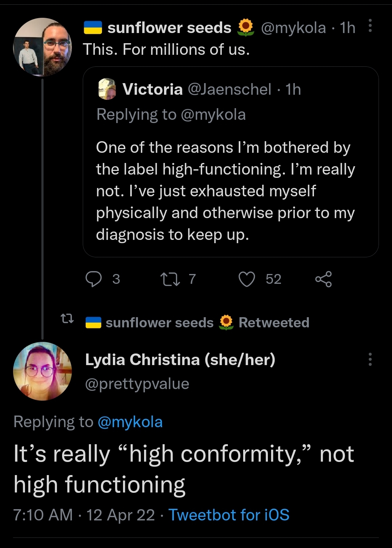Viewport: 392px width, 548px height.
Task: Click the 52 likes count
Action: click(273, 279)
